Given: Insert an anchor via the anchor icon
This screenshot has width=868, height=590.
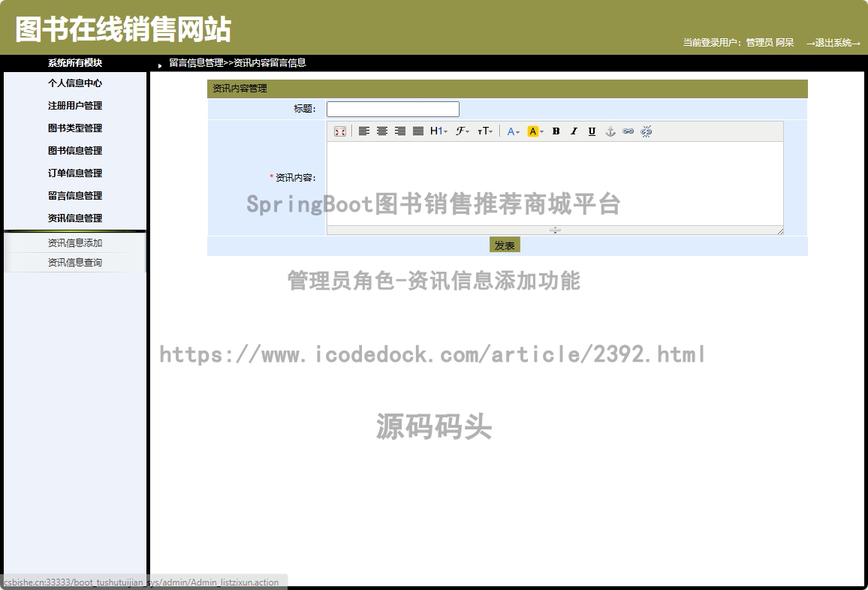Looking at the screenshot, I should [610, 131].
